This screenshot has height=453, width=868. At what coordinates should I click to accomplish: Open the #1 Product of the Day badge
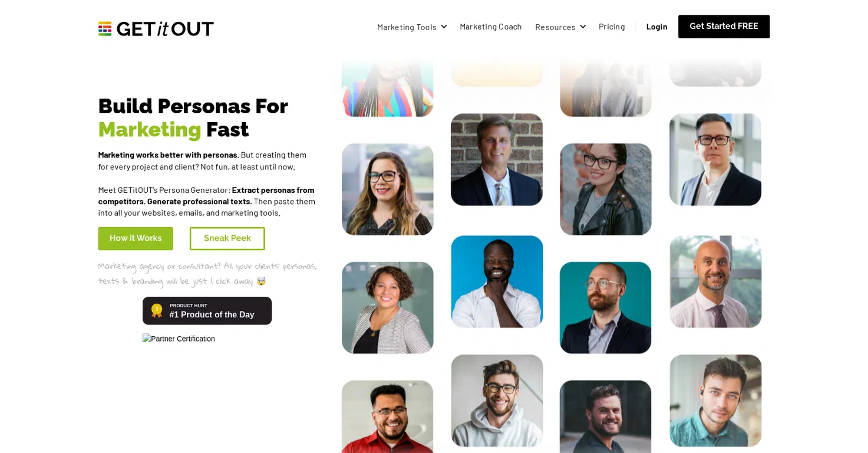tap(207, 311)
